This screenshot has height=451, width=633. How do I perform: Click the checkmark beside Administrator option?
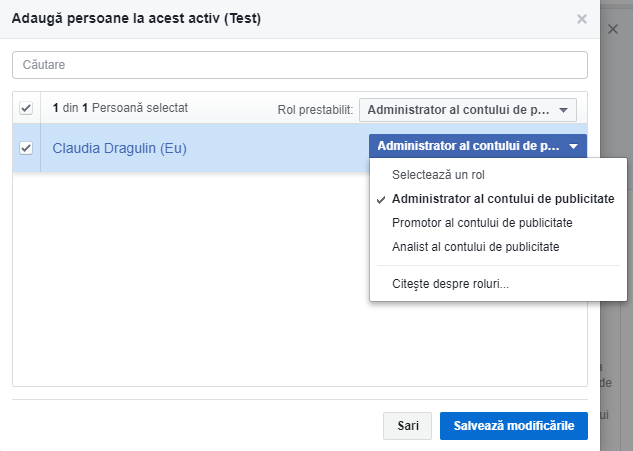coord(382,199)
